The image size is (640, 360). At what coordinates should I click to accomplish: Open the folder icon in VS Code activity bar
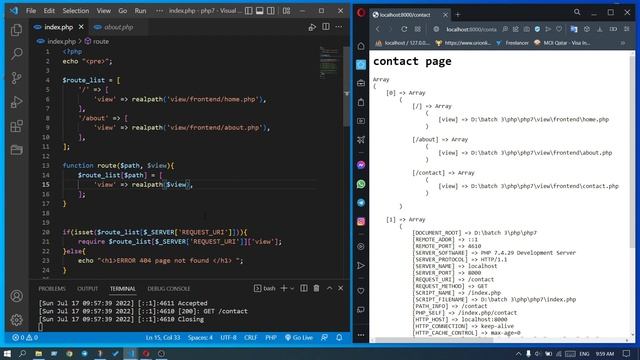pos(16,150)
